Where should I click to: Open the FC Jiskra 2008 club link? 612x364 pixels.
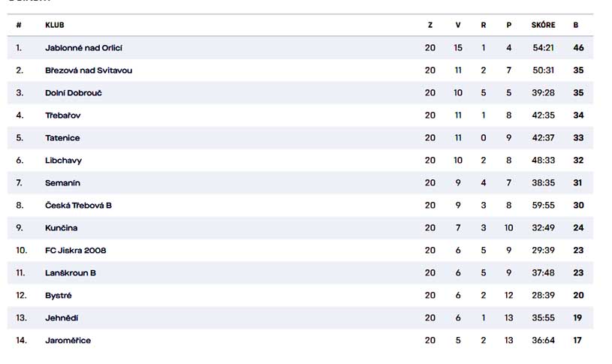(x=75, y=251)
